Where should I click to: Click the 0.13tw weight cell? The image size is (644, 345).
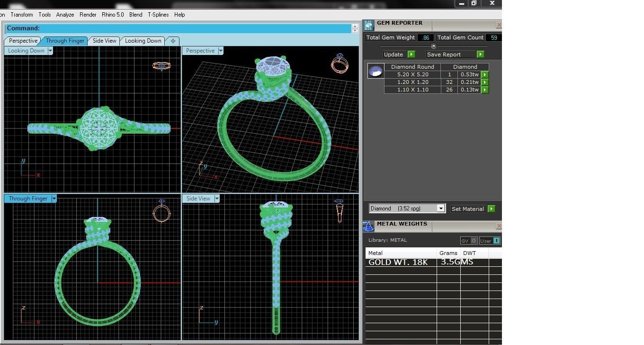[x=469, y=90]
